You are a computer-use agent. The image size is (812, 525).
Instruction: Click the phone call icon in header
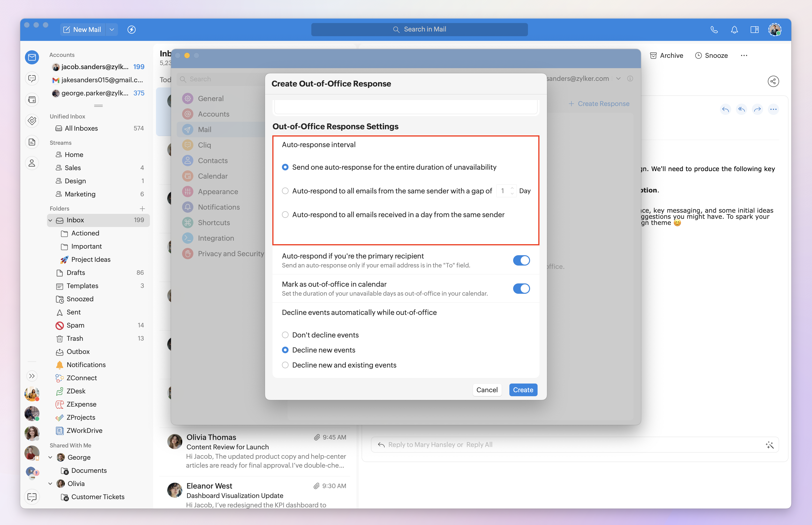[x=714, y=30]
